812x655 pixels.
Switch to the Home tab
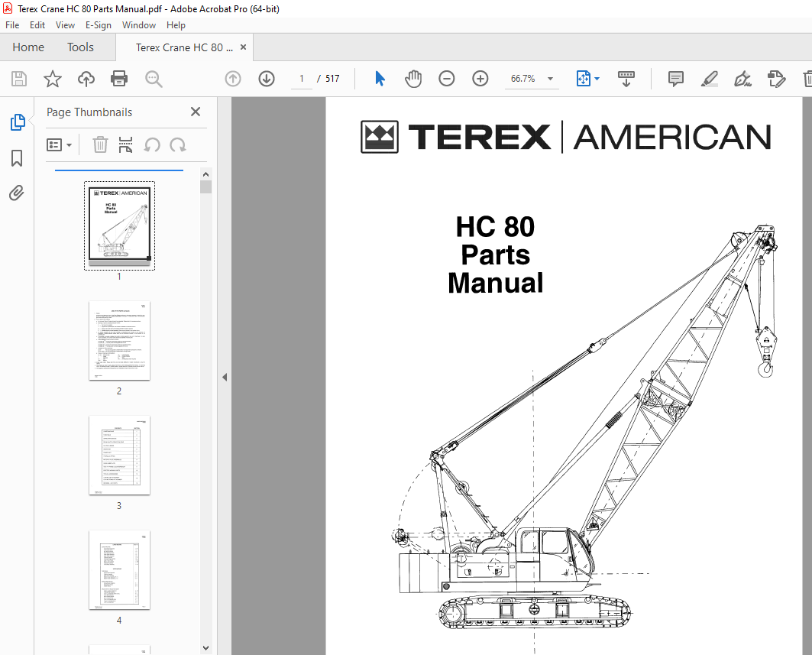click(x=28, y=47)
